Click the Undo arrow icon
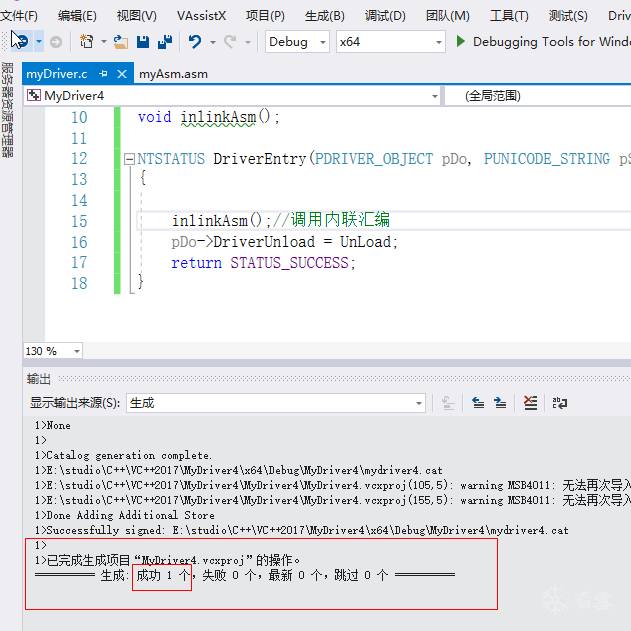 pos(195,42)
